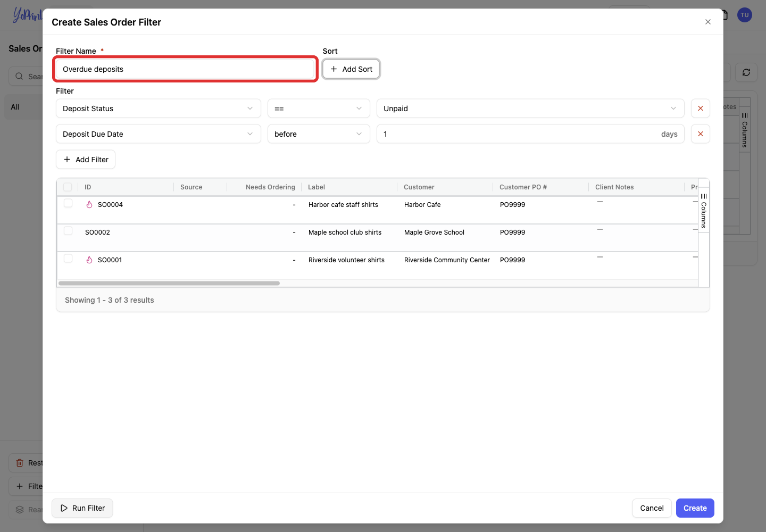Screen dimensions: 766x532
Task: Click the Source column header
Action: point(201,187)
